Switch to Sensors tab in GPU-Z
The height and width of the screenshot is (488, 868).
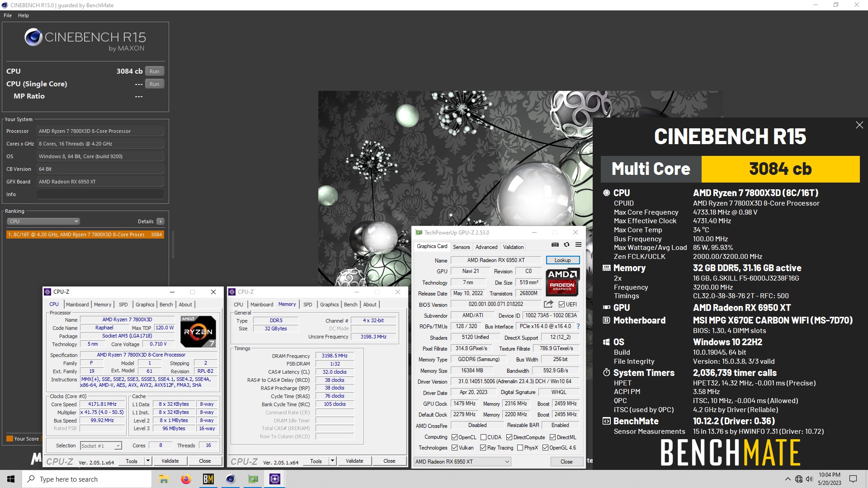461,247
